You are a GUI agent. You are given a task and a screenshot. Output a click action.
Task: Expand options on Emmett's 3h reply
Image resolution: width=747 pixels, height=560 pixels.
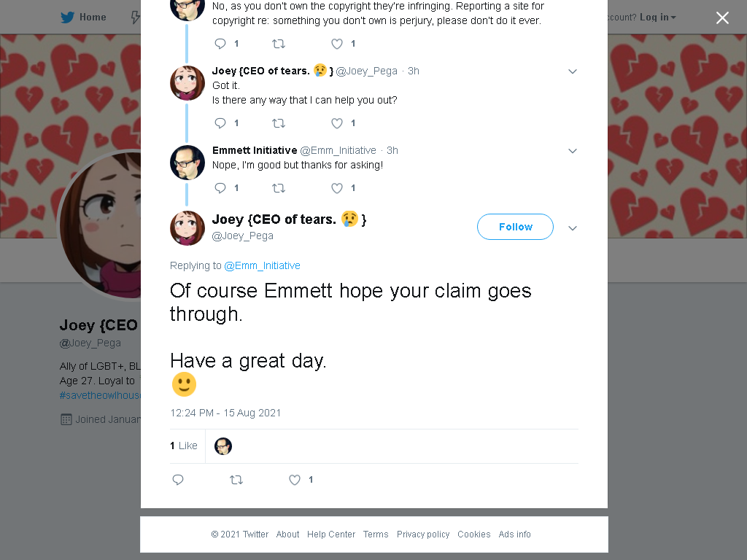(x=573, y=151)
